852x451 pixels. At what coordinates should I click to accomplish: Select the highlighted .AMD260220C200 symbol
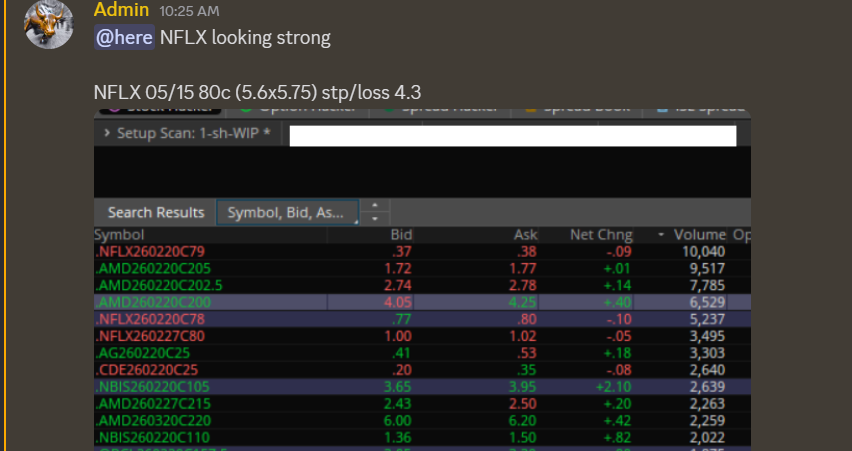pos(153,302)
